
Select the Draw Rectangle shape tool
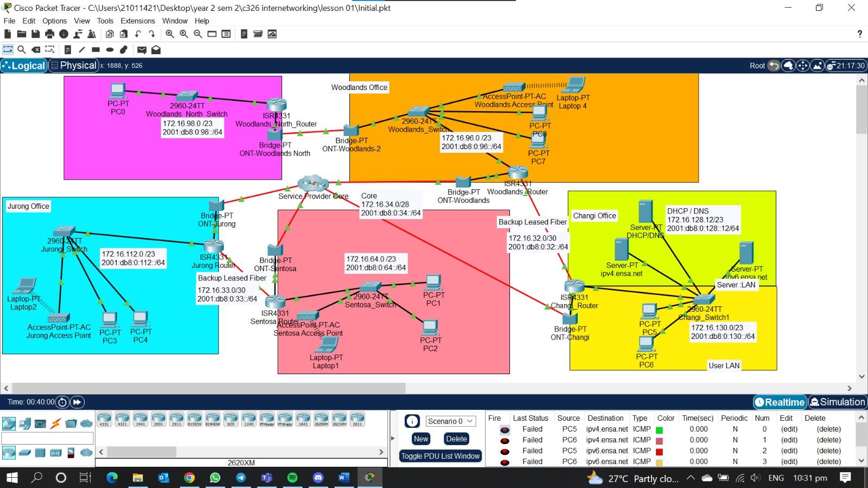(x=95, y=49)
